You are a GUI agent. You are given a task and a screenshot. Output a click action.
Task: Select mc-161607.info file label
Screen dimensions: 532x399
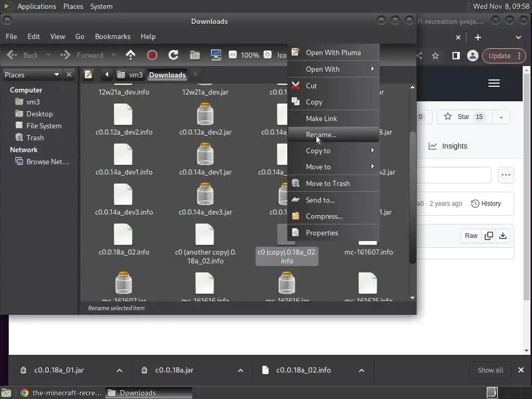point(369,252)
